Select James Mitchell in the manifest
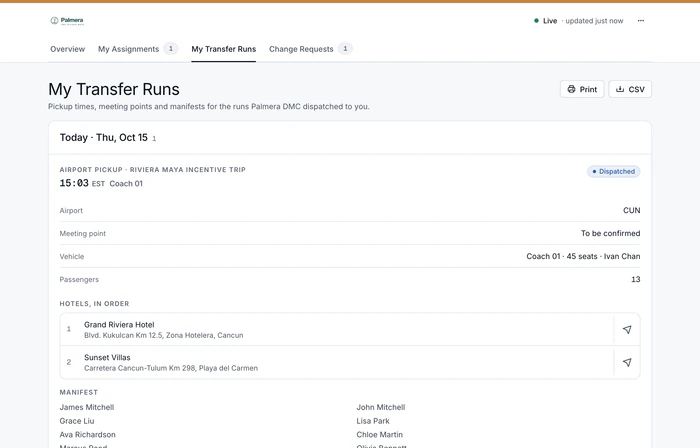 point(87,407)
